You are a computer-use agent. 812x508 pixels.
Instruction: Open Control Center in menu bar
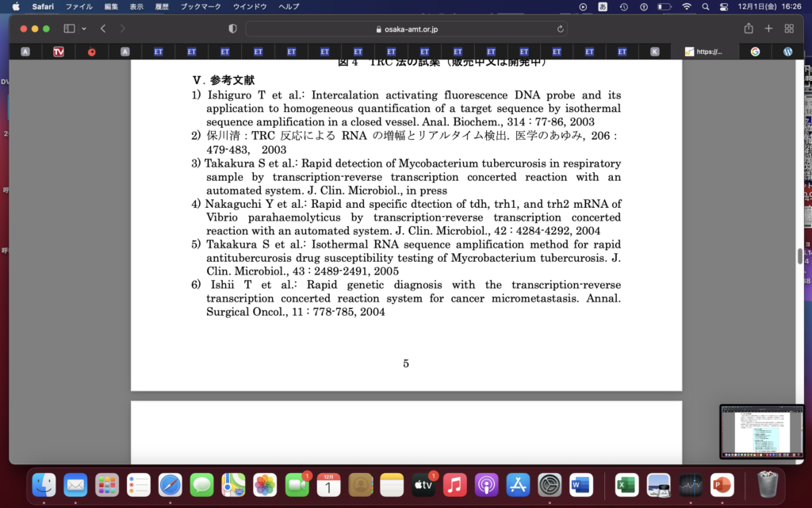pyautogui.click(x=723, y=6)
